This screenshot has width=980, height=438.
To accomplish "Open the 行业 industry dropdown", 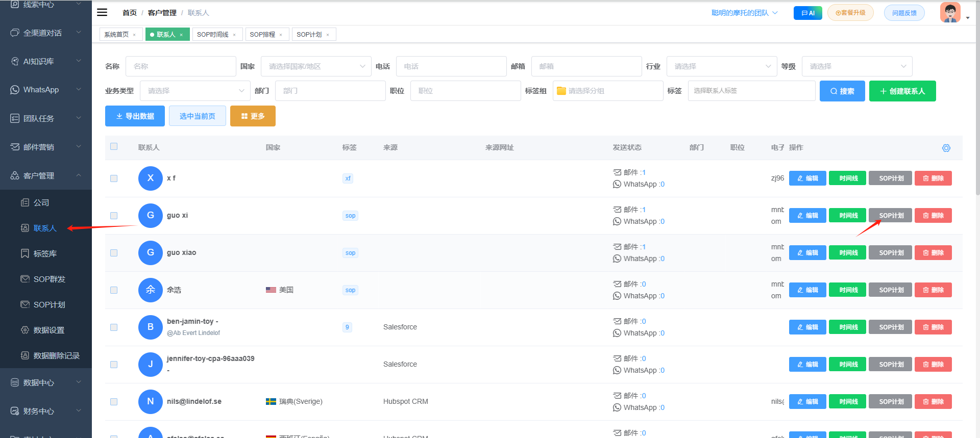I will point(722,66).
